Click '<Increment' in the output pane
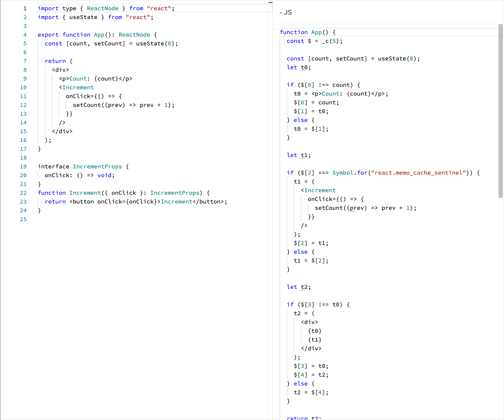 pyautogui.click(x=318, y=191)
